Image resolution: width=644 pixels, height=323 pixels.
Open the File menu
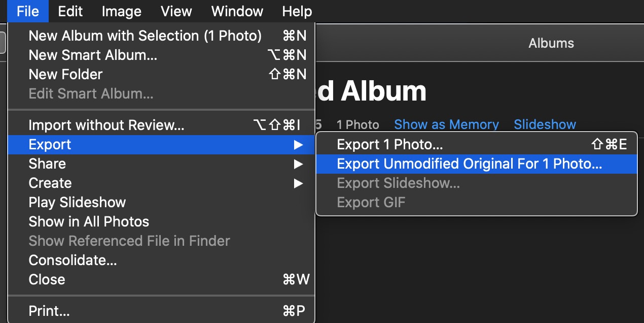28,11
